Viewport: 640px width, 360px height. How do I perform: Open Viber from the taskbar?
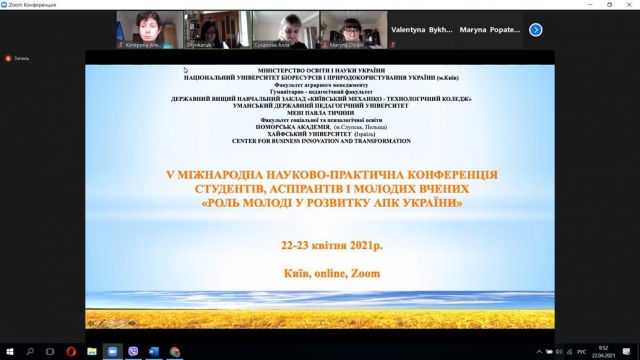[133, 351]
